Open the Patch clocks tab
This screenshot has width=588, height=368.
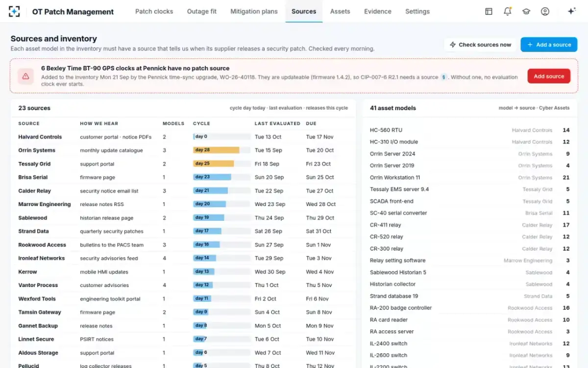154,11
